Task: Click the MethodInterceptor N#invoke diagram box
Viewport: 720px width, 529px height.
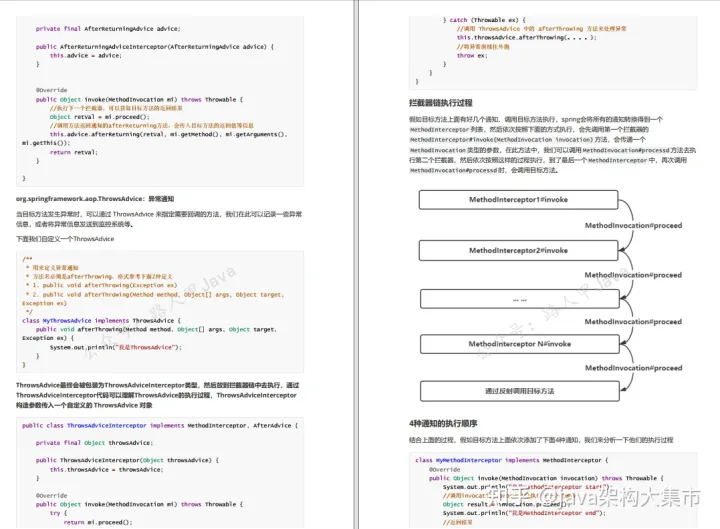Action: tap(520, 344)
